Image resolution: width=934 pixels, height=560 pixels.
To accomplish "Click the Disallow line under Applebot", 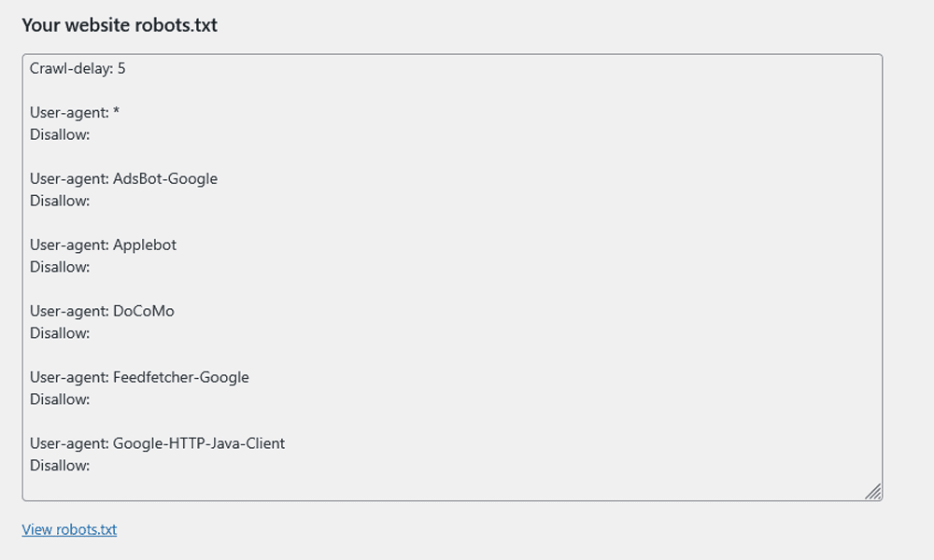I will pyautogui.click(x=60, y=267).
